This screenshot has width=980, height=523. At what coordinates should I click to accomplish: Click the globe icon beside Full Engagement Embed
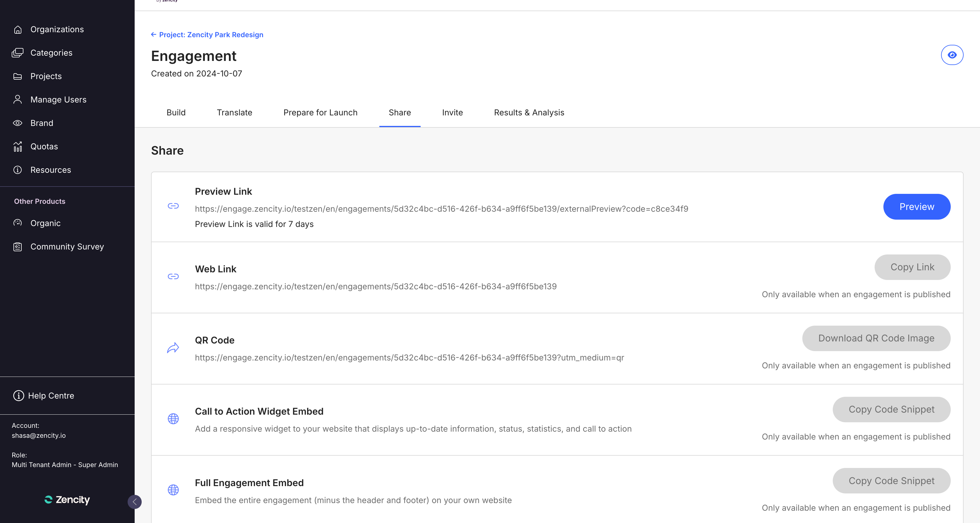tap(173, 490)
